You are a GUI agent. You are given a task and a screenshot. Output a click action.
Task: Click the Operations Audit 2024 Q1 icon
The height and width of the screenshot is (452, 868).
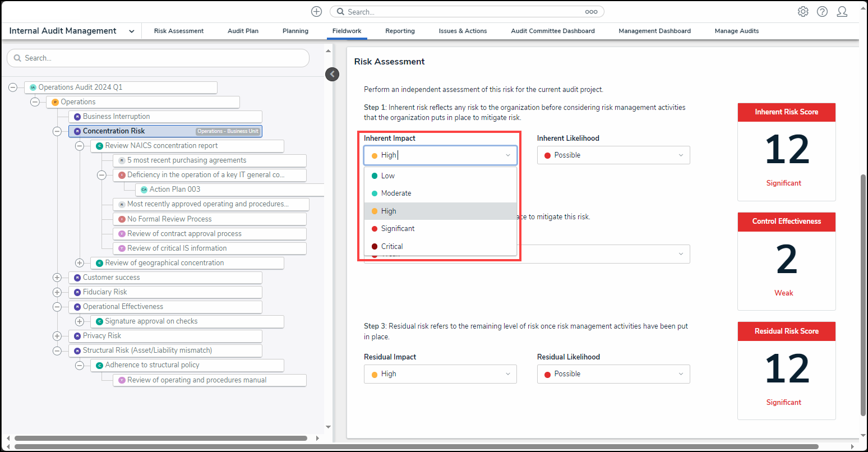click(x=33, y=87)
